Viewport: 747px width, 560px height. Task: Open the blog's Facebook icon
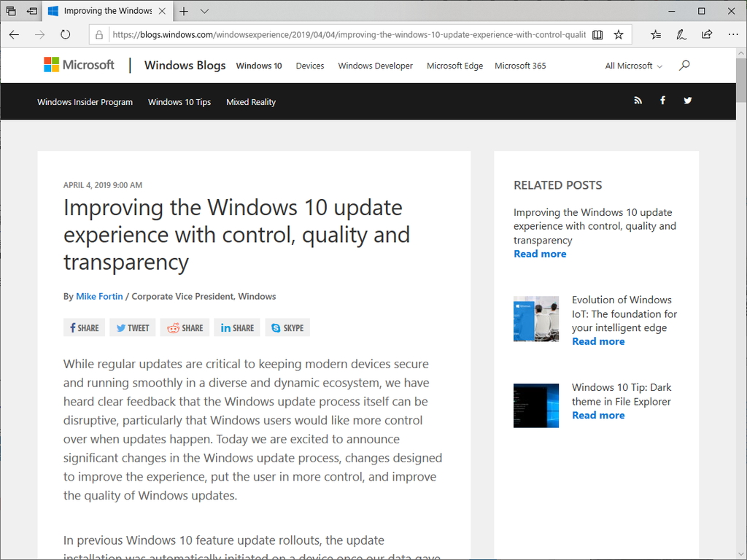point(662,101)
